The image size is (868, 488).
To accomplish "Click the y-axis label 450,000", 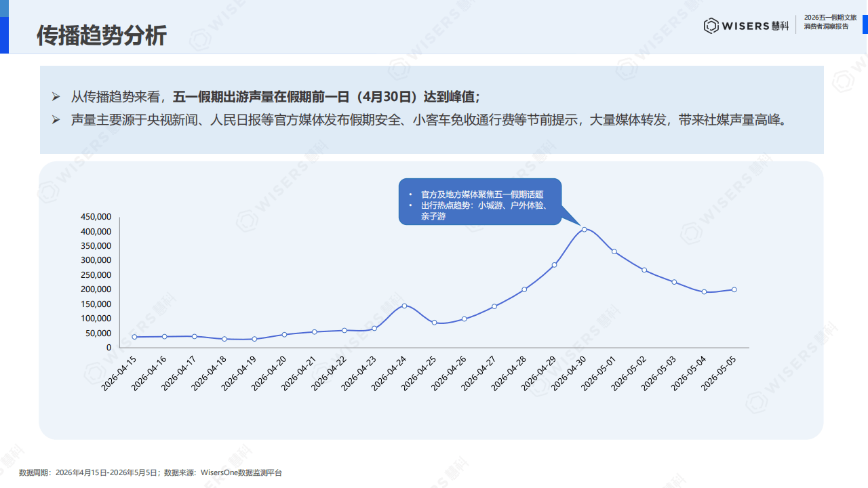I will tap(96, 217).
